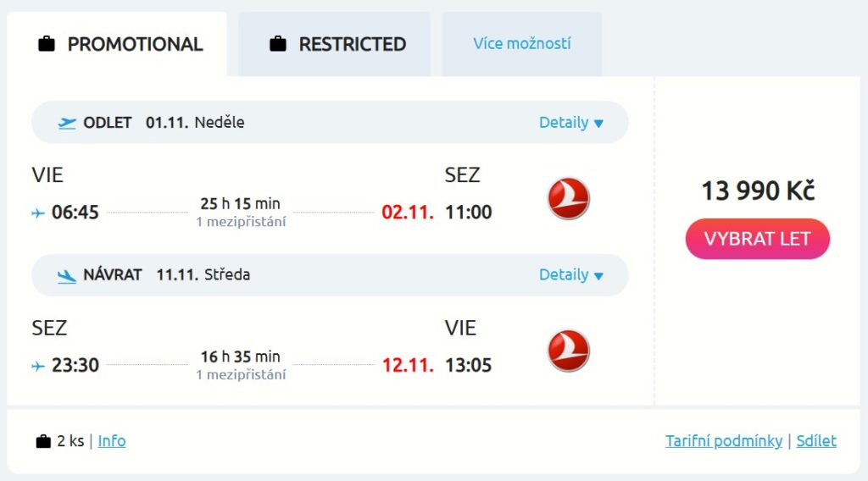Viewport: 868px width, 481px height.
Task: Click the departure plane icon beside ODLET
Action: tap(67, 123)
